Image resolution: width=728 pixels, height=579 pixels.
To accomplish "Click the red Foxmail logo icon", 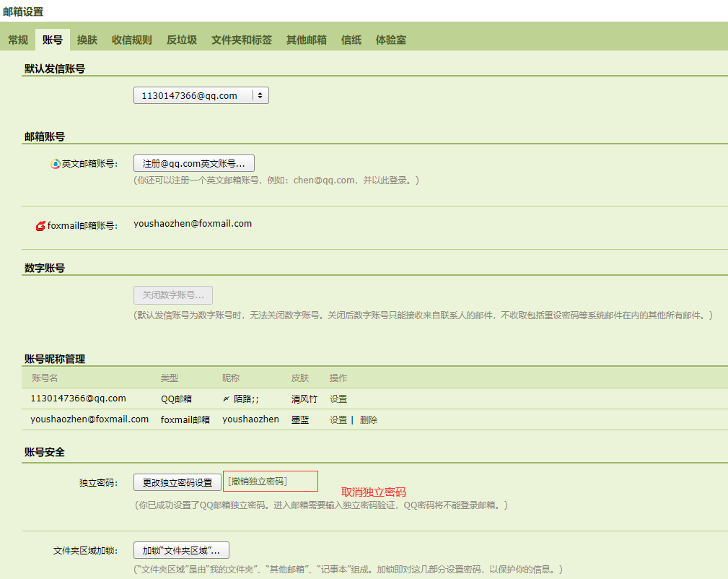I will [x=41, y=226].
